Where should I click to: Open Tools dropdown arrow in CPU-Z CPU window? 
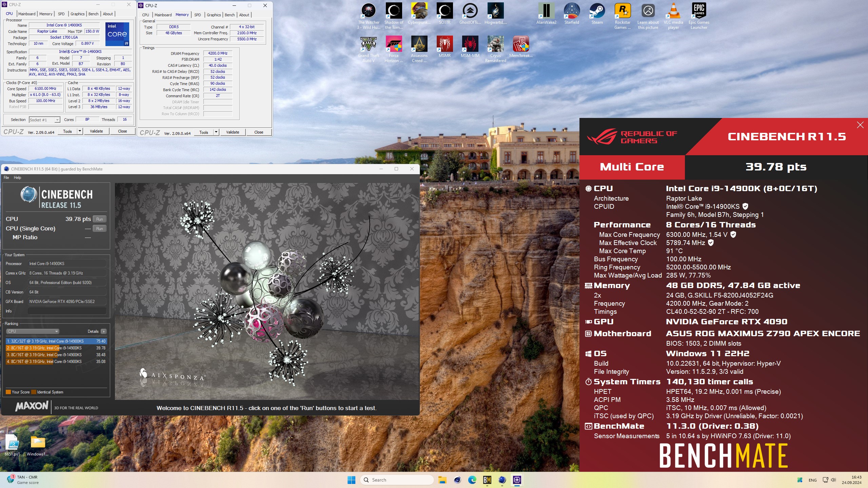pos(80,131)
